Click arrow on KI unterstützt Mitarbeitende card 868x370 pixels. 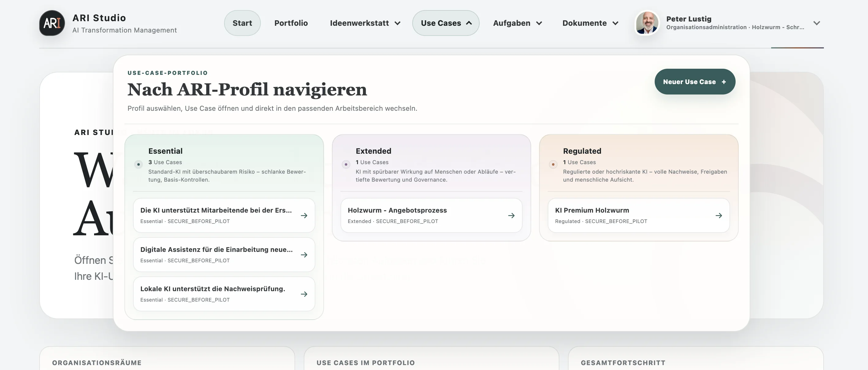(304, 215)
